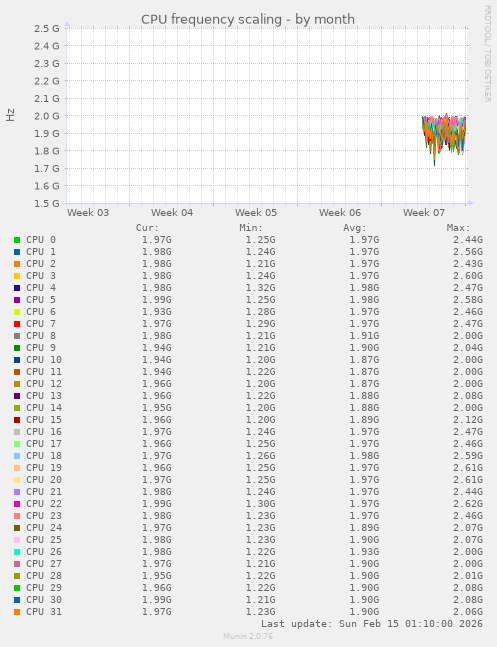497x647 pixels.
Task: Click the 'Week 03' x-axis label
Action: (88, 213)
